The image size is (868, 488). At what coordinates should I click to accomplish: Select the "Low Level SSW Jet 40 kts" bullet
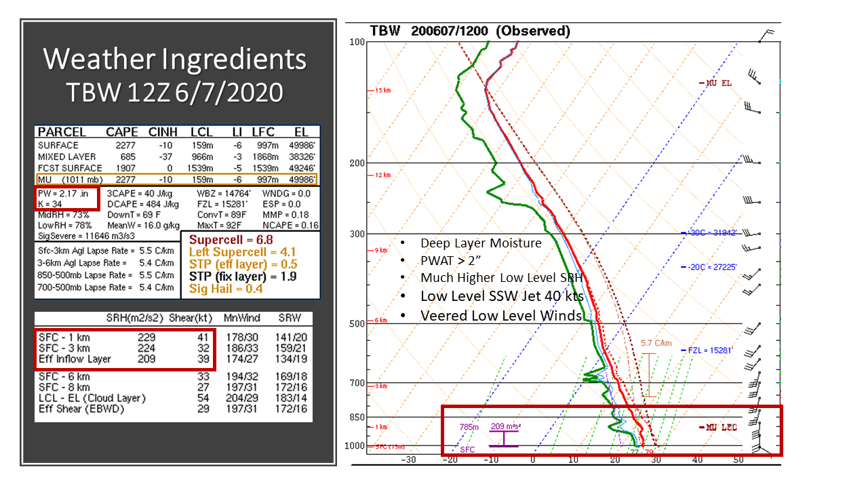[502, 296]
